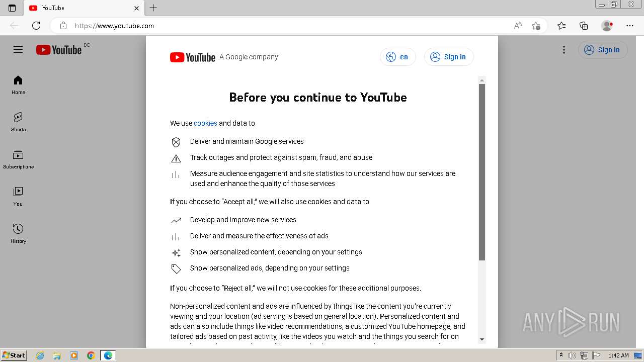The width and height of the screenshot is (644, 362).
Task: Open the Tab actions menu
Action: coord(12,8)
